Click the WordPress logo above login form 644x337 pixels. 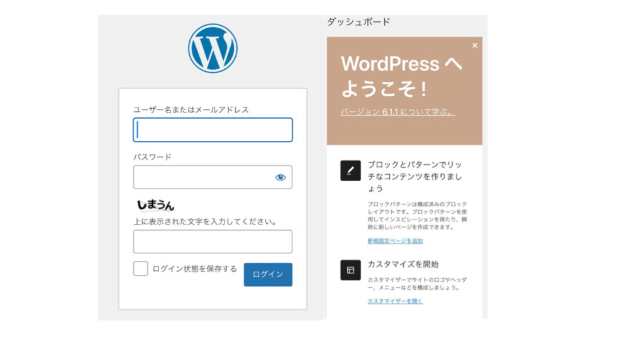coord(213,48)
